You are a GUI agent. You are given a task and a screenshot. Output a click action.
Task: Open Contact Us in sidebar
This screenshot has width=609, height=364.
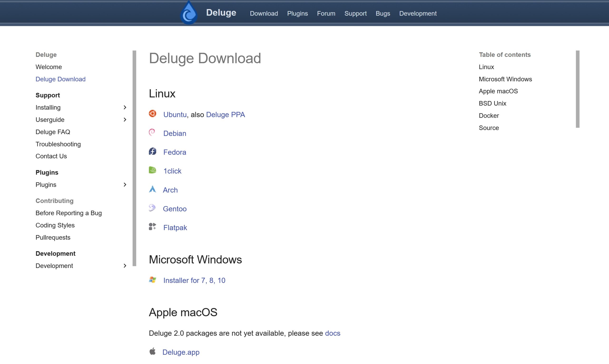[51, 156]
